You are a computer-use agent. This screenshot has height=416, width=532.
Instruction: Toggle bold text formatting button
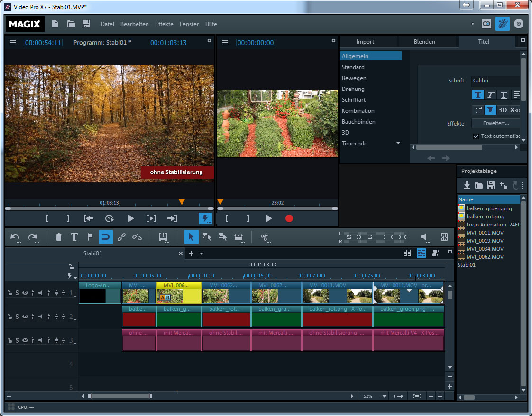pyautogui.click(x=478, y=95)
